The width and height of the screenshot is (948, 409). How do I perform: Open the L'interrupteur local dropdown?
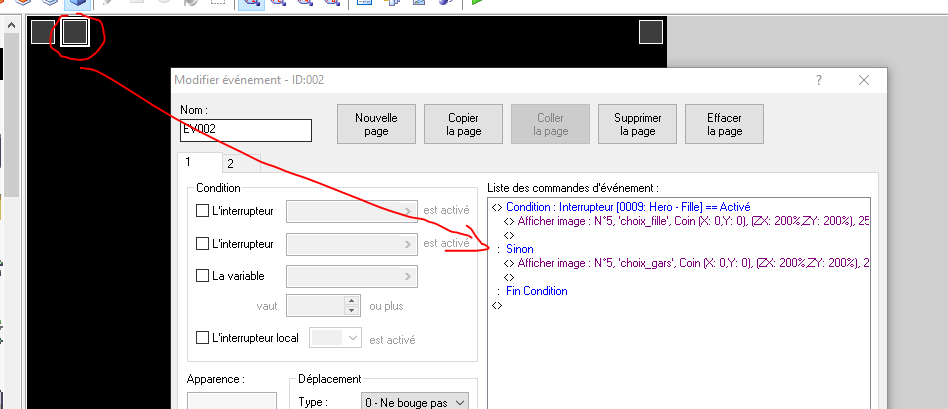[x=336, y=338]
